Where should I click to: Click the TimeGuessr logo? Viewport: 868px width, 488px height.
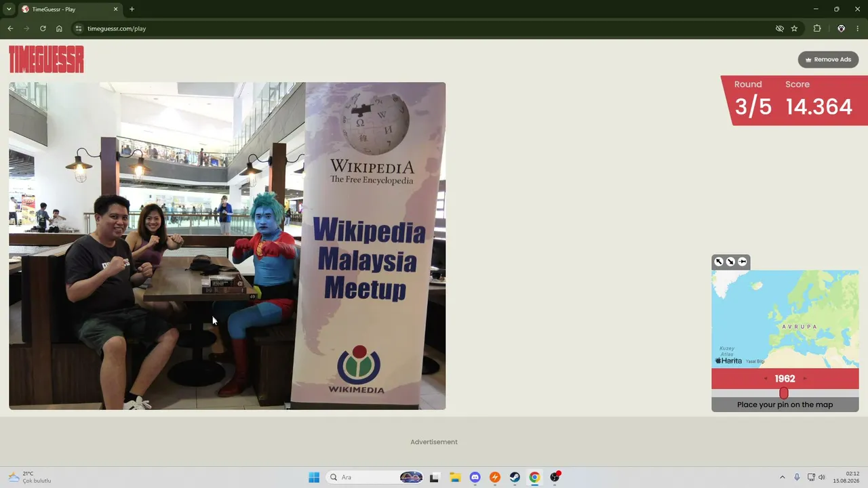click(x=46, y=59)
